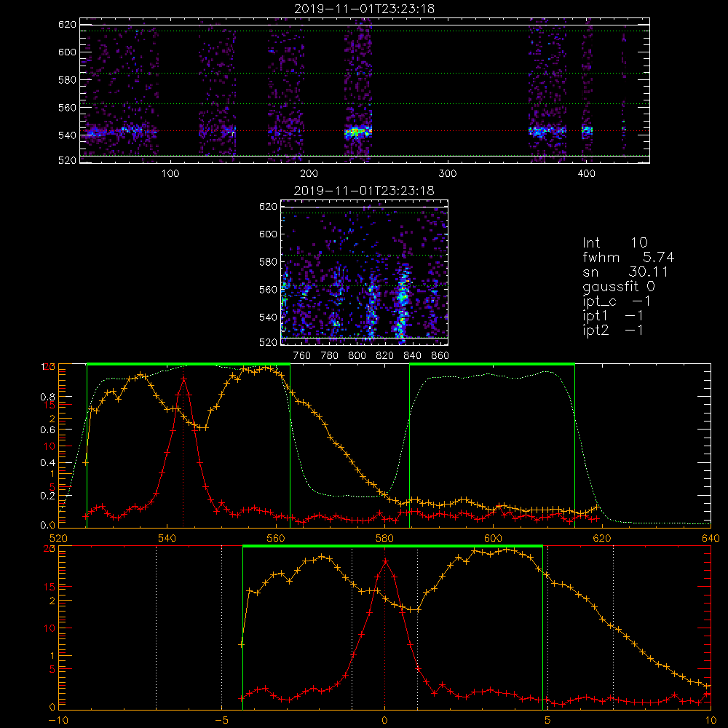Screen dimensions: 728x728
Task: Click x-axis label 560 on profile plot
Action: pos(276,538)
